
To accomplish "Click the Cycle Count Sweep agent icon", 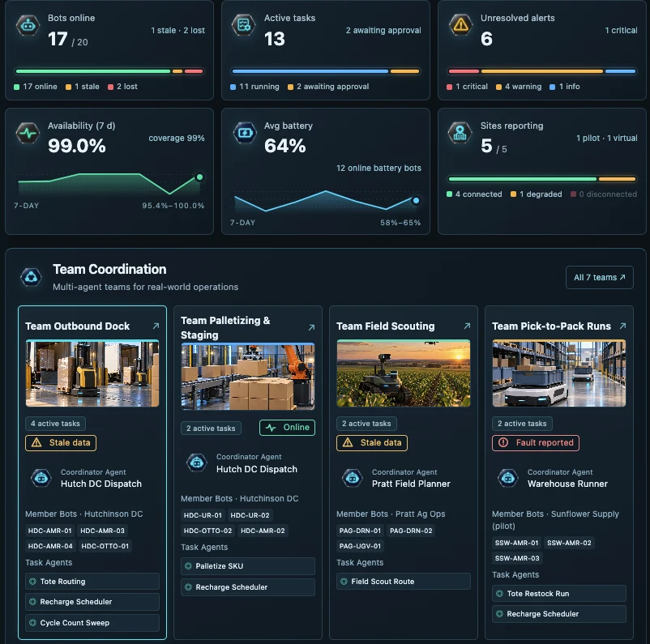I will pyautogui.click(x=32, y=622).
